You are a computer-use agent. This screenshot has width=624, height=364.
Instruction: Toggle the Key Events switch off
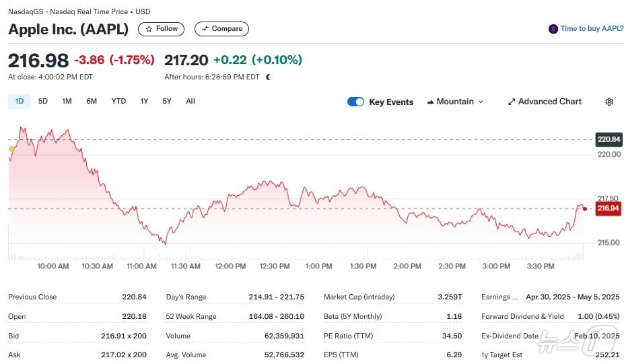pyautogui.click(x=355, y=102)
